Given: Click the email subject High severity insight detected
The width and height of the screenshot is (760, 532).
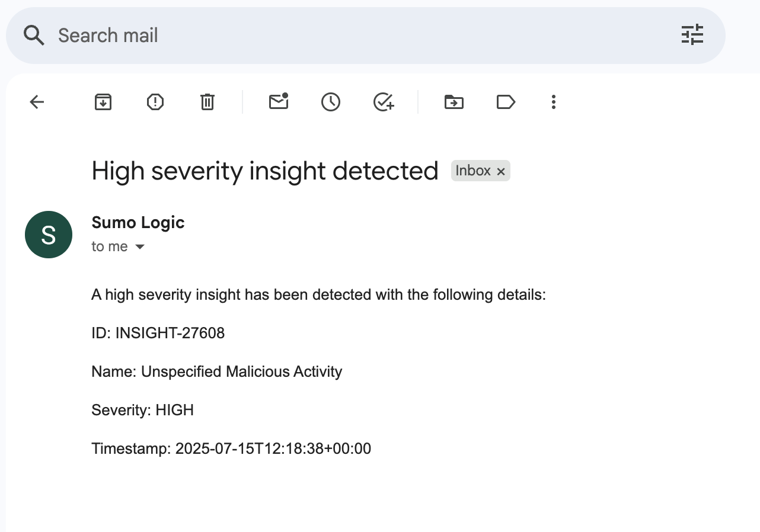Looking at the screenshot, I should pyautogui.click(x=264, y=171).
